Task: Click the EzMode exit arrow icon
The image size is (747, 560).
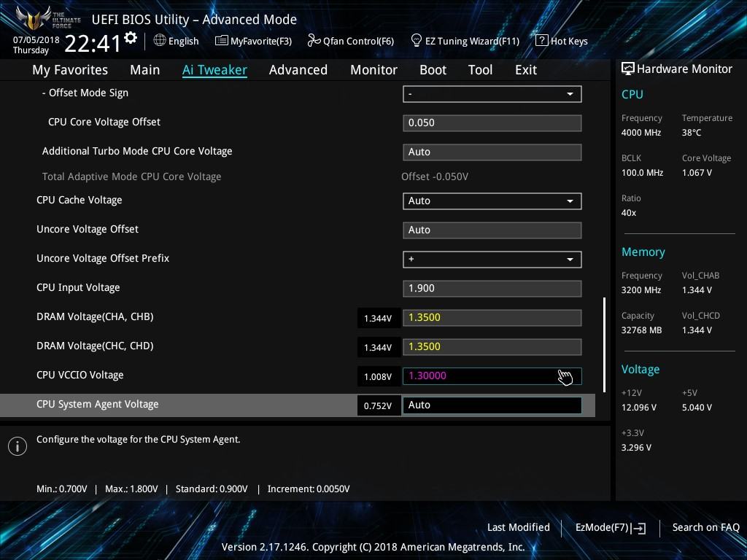Action: point(638,528)
